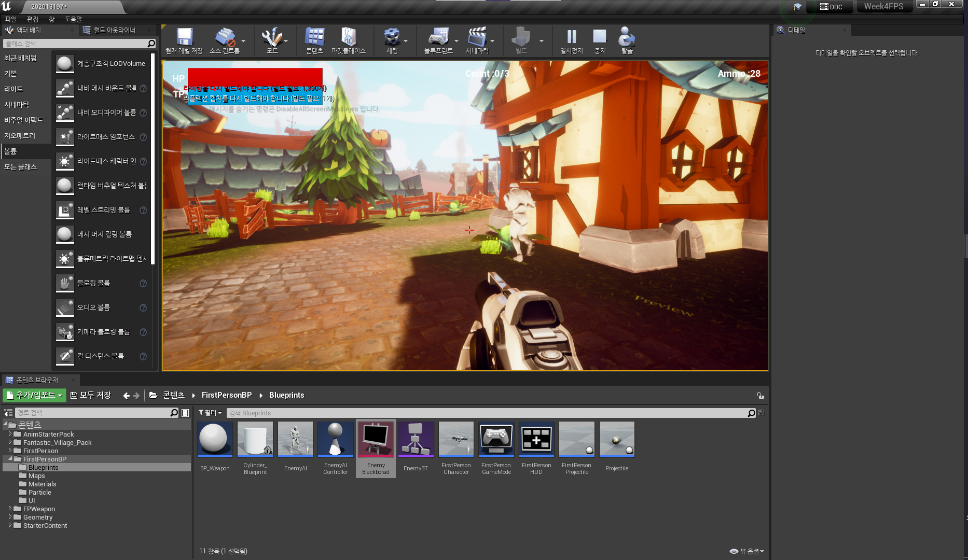Image resolution: width=968 pixels, height=560 pixels.
Task: Select EnemyBT behavior tree asset
Action: pos(416,447)
